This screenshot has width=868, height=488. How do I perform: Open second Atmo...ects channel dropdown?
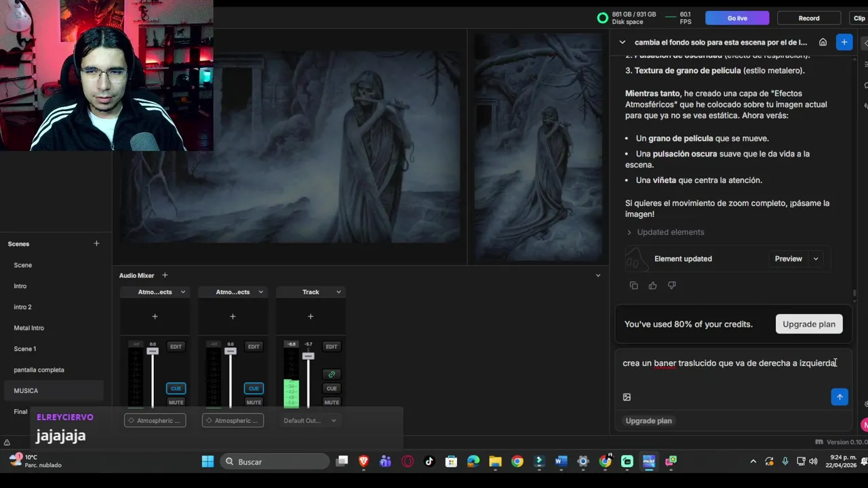260,292
